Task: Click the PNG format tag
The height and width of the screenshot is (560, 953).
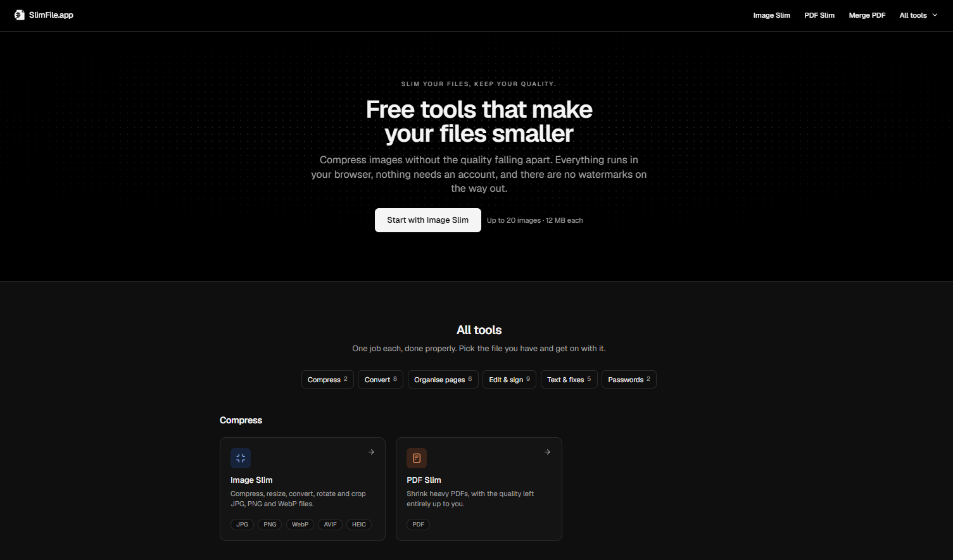Action: 270,525
